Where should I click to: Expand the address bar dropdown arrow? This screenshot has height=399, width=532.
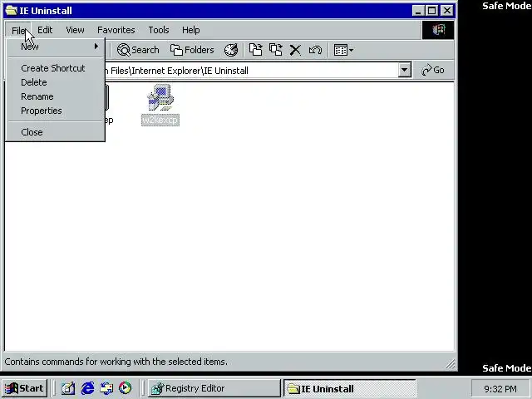point(405,70)
